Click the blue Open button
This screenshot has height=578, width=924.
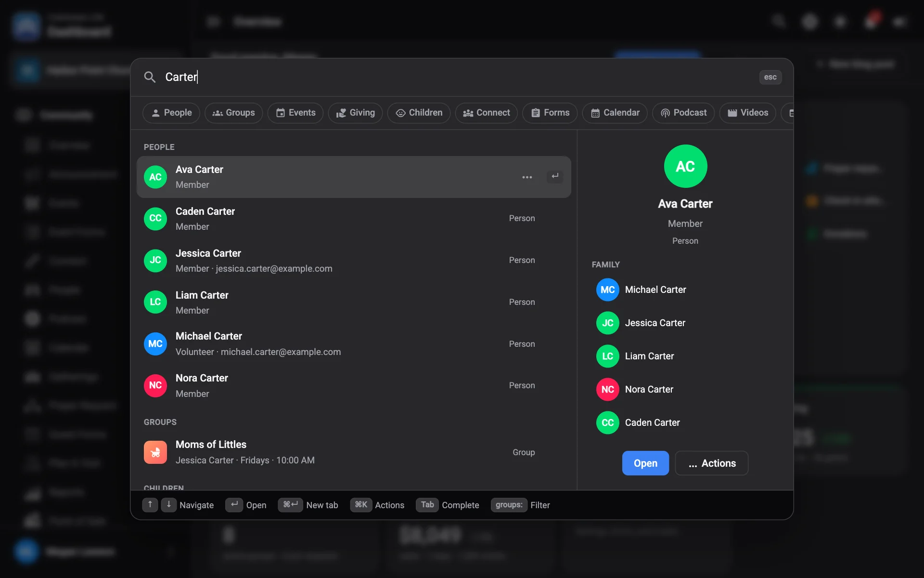coord(645,463)
